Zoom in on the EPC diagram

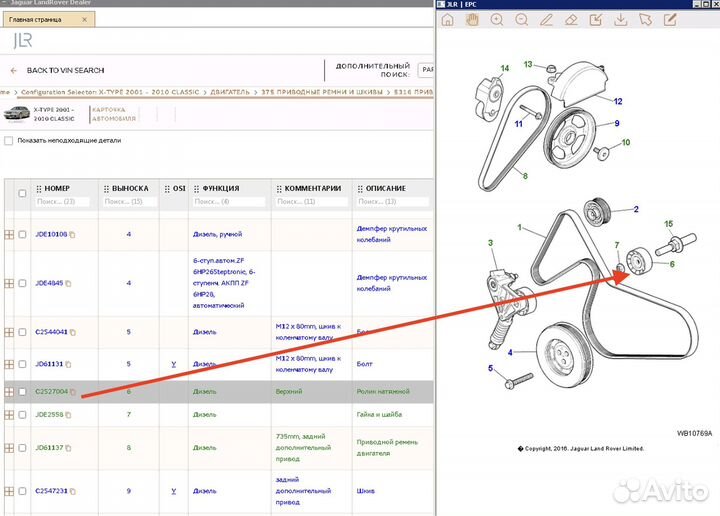497,20
